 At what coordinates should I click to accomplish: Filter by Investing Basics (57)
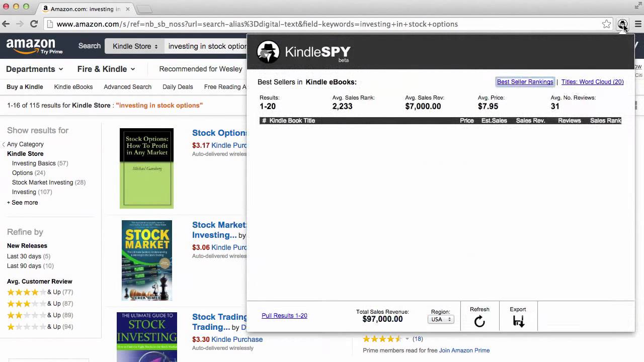tap(40, 163)
